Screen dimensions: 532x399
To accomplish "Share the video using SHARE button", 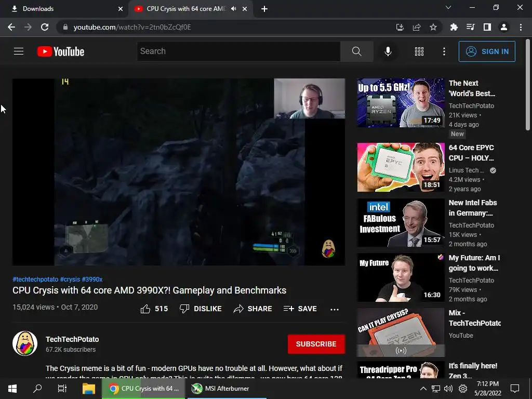I will [x=253, y=309].
